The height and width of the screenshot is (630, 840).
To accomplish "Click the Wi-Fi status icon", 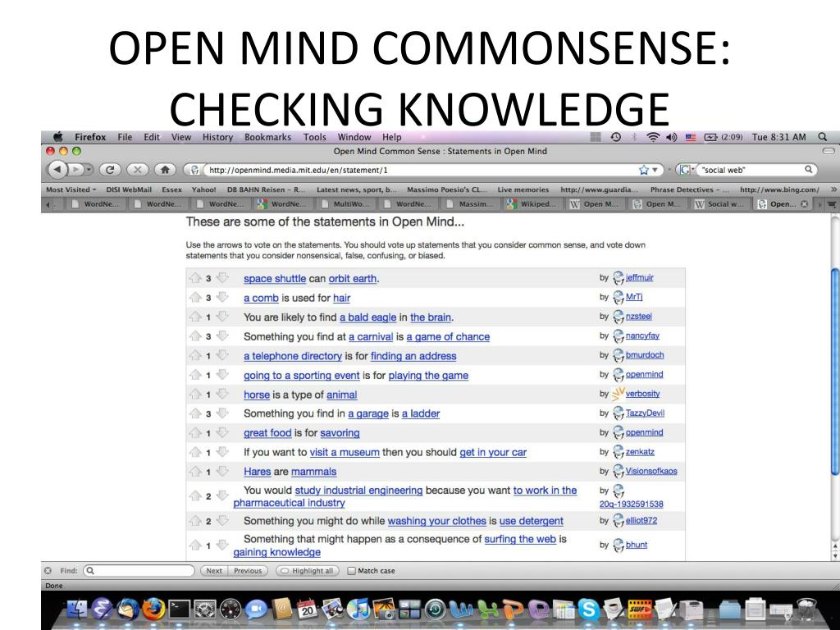I will tap(652, 137).
